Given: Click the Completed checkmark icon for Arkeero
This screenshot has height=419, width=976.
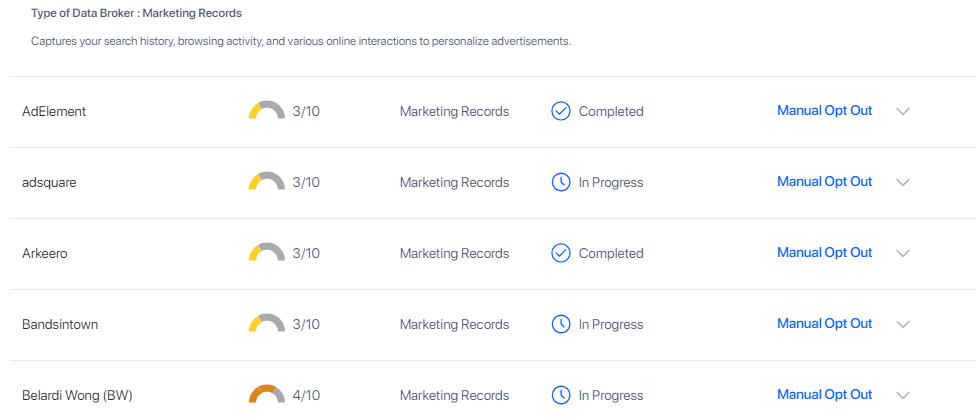Looking at the screenshot, I should coord(561,253).
